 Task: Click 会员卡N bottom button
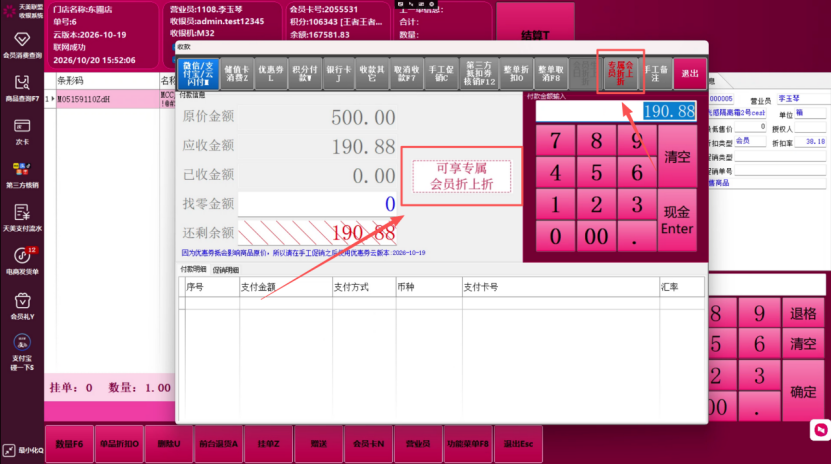368,444
